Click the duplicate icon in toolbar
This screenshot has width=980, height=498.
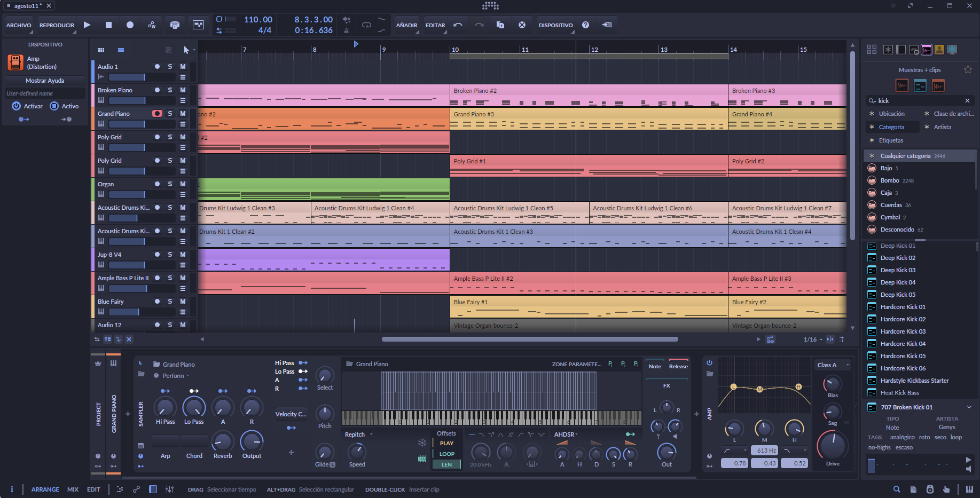(x=500, y=25)
